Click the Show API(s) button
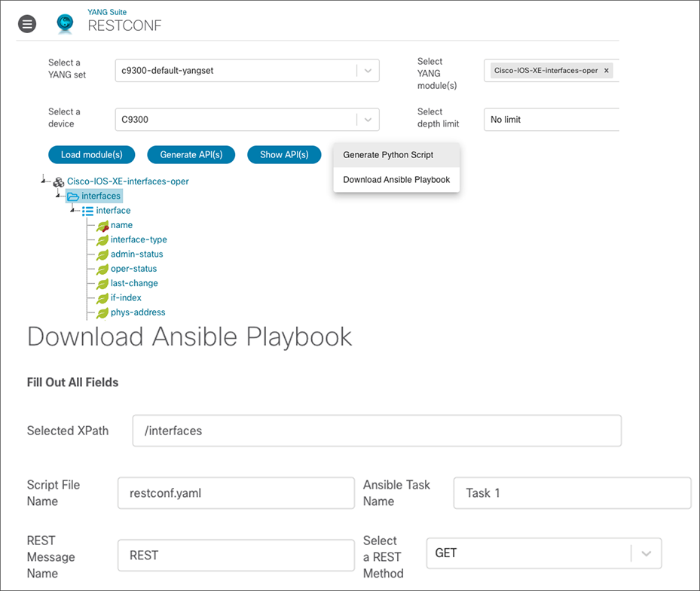700x591 pixels. [x=284, y=155]
